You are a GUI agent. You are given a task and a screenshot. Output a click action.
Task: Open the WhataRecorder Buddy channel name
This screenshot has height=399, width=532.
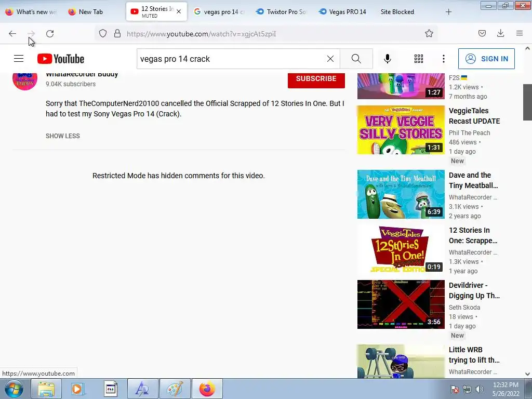click(x=82, y=75)
